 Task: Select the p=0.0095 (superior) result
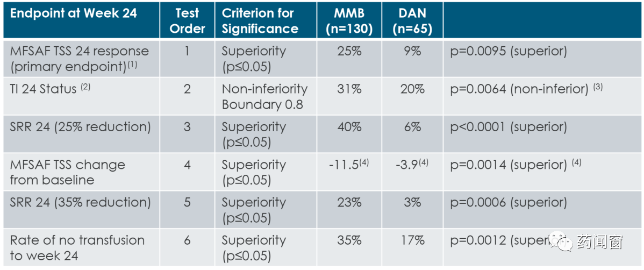point(509,52)
